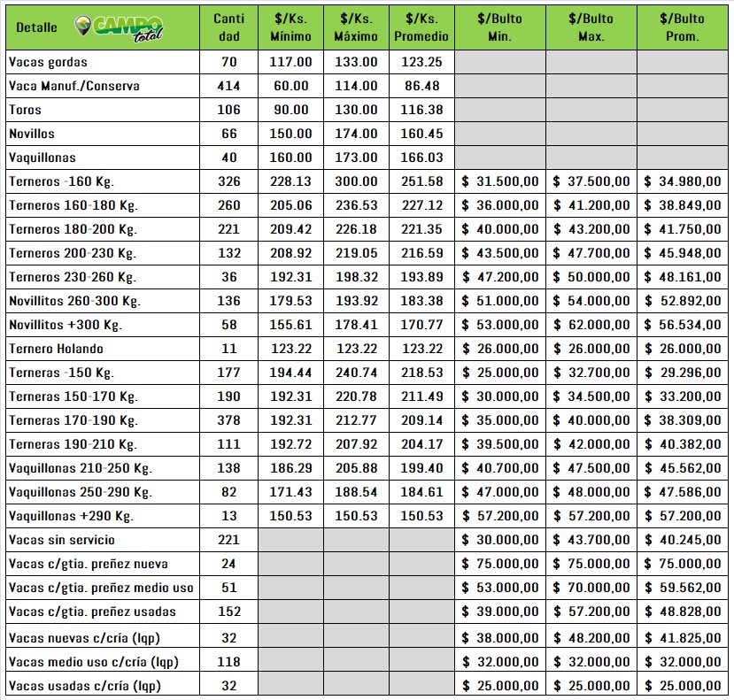Click Vacas sin servicio average $40.245,00

tap(684, 540)
